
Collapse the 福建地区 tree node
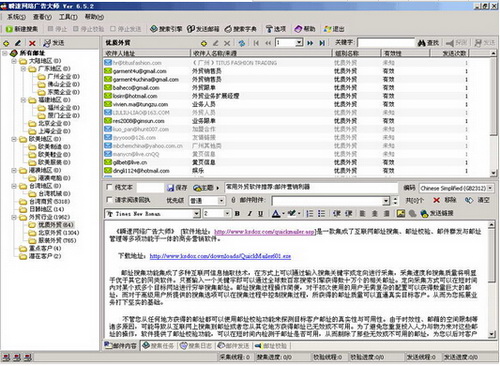coord(23,100)
